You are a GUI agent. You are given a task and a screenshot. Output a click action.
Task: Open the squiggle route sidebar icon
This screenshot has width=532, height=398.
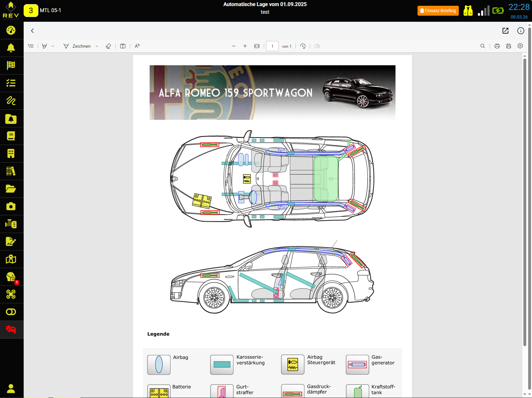(11, 101)
